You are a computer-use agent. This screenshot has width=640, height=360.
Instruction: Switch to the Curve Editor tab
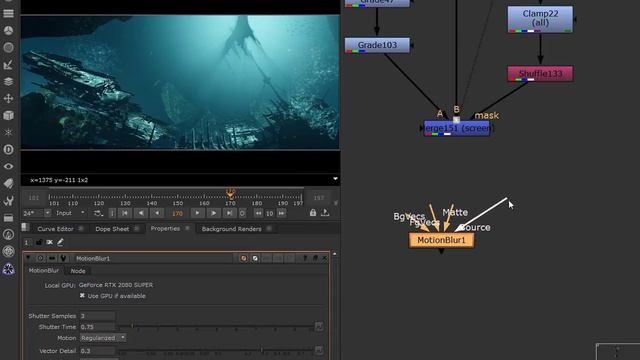pos(55,229)
